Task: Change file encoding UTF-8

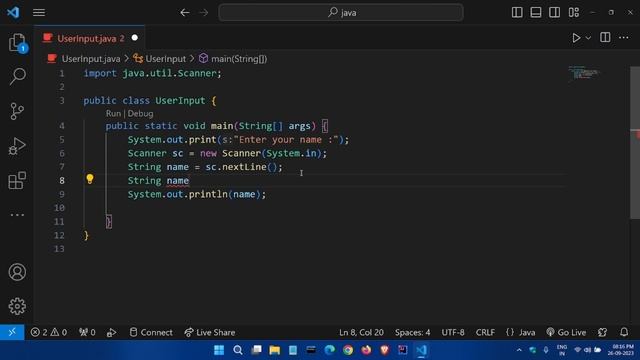Action: coord(453,332)
